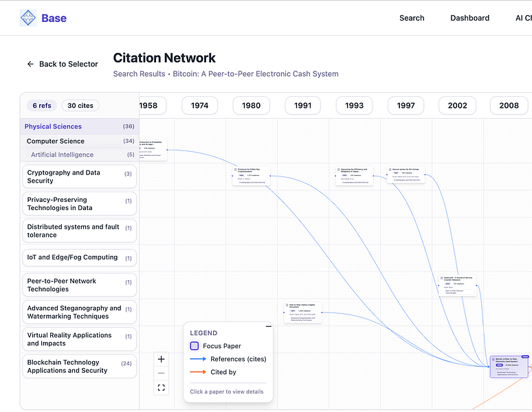The height and width of the screenshot is (412, 532).
Task: Open the Hashcash Denial of Service paper node
Action: (x=457, y=286)
